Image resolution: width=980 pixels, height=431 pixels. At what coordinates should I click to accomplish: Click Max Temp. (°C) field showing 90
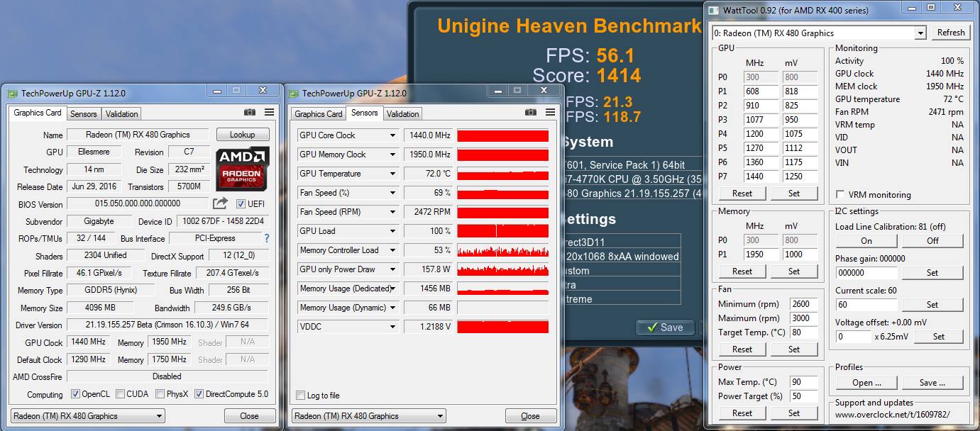click(805, 381)
